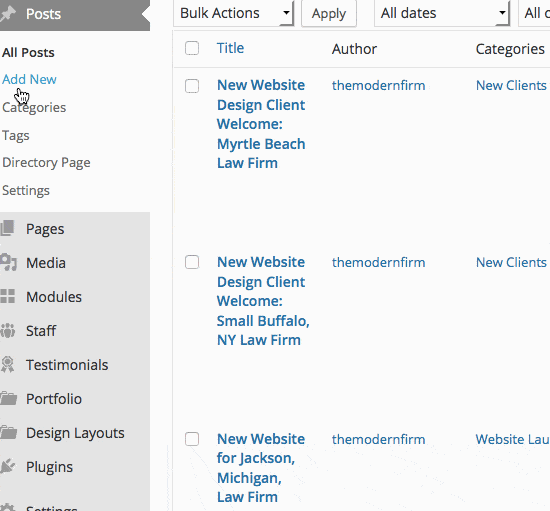Open Design Layouts folder icon
The width and height of the screenshot is (550, 511).
tap(8, 432)
